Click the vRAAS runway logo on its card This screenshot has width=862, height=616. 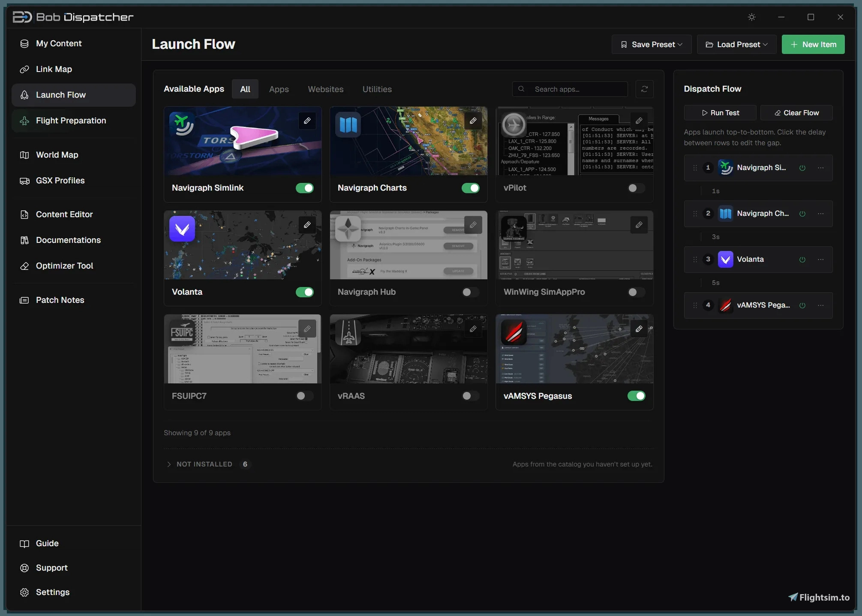[x=348, y=332]
